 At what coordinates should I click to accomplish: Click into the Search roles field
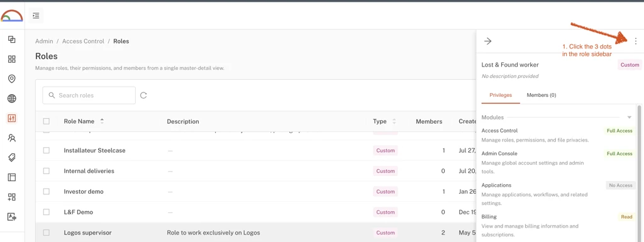(x=89, y=95)
